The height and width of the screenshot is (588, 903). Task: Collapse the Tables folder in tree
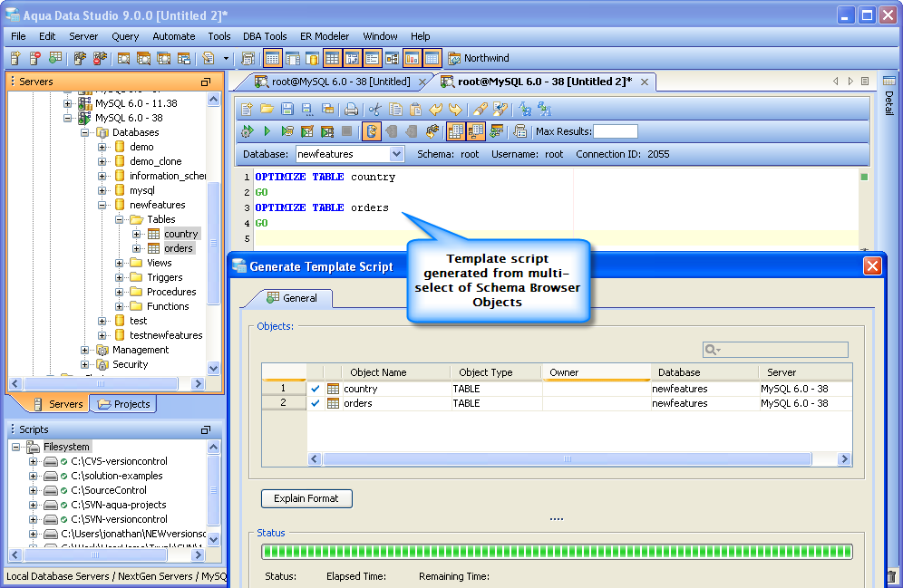point(120,219)
